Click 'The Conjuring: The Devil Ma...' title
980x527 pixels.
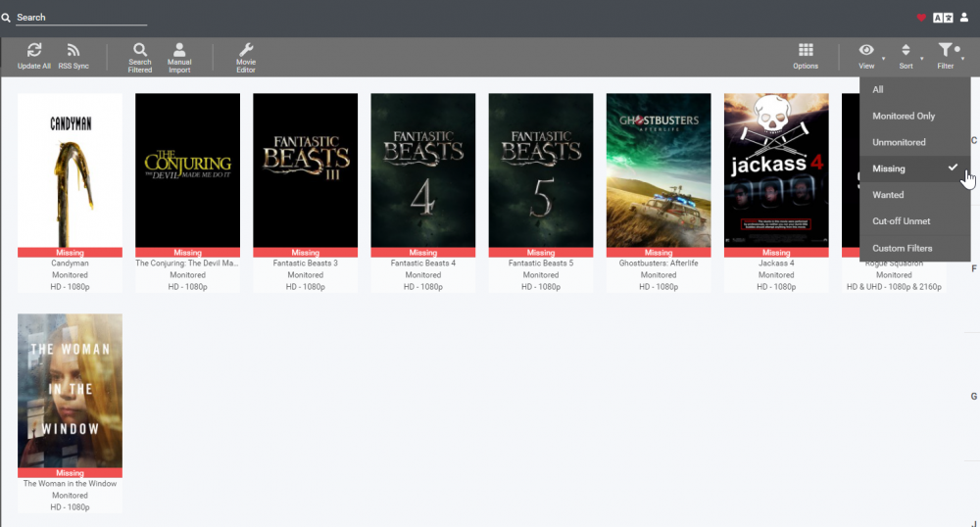coord(187,263)
